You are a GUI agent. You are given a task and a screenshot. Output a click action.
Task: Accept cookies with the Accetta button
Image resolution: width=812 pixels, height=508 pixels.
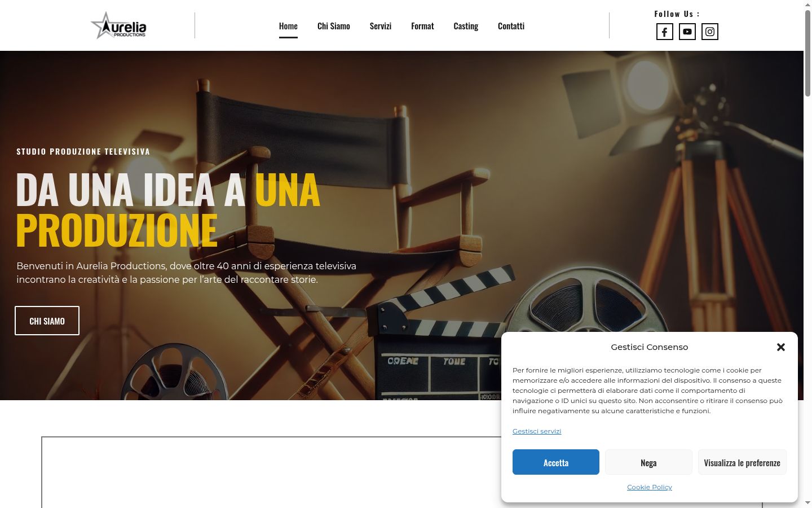556,462
